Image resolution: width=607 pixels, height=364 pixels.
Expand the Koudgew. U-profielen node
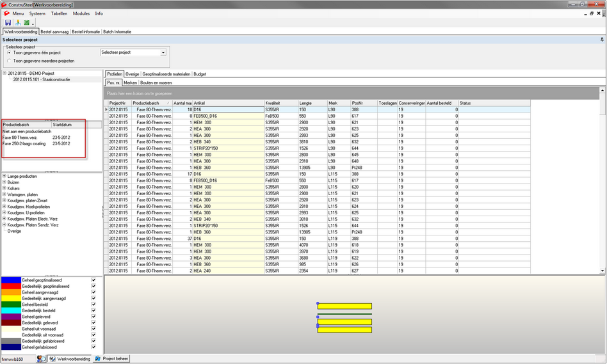point(4,213)
